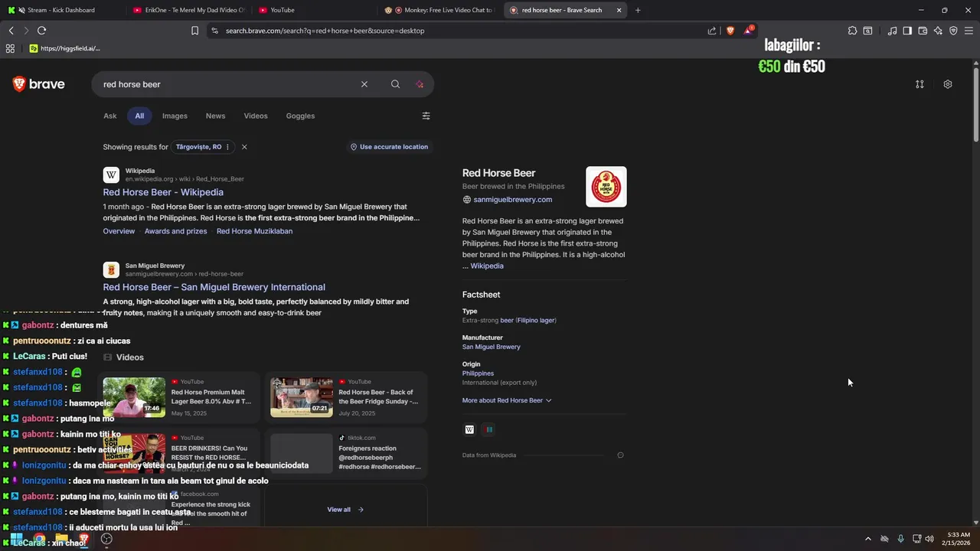The height and width of the screenshot is (551, 980).
Task: Play the 07:21 Back of the Beer Fridge thumbnail
Action: click(x=302, y=397)
